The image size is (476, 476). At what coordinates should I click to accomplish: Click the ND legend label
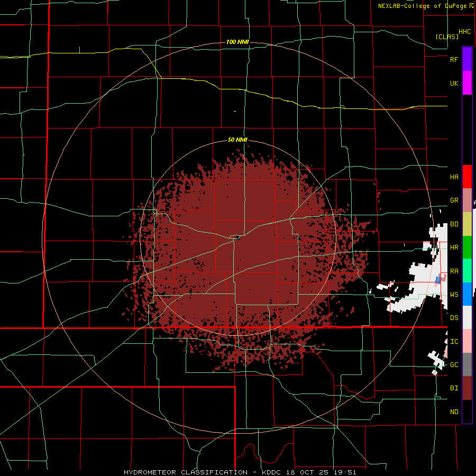[454, 412]
